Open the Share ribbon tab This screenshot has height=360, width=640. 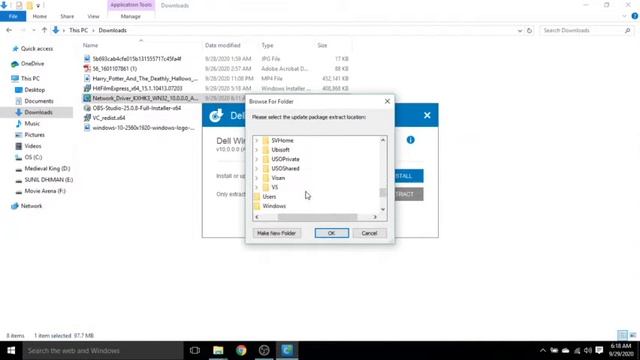click(67, 16)
